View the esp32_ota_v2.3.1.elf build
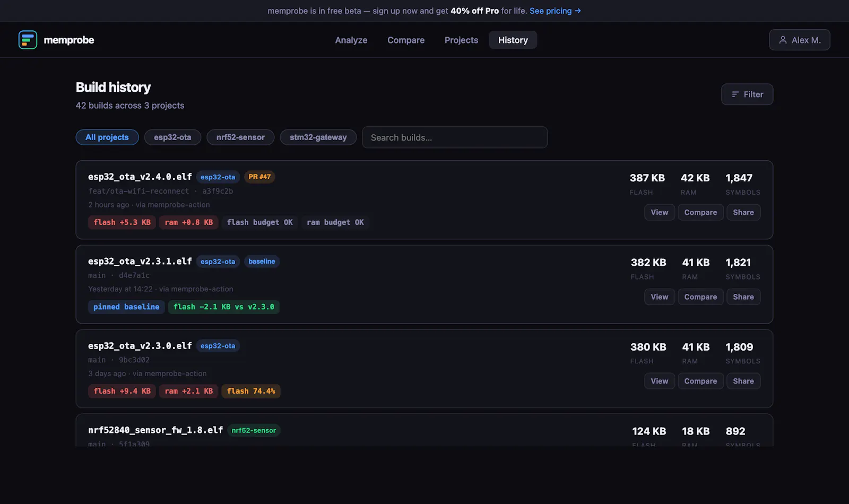Screen dimensions: 849x504 [660, 297]
